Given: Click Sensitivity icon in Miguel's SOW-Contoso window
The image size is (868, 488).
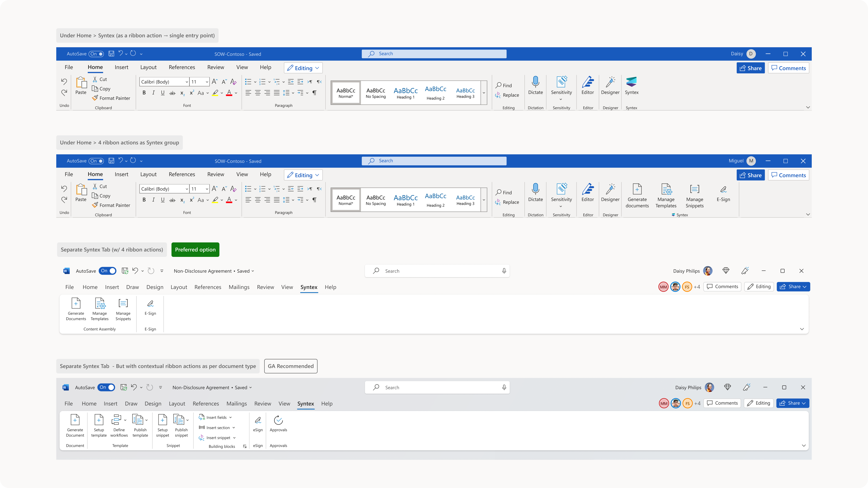Looking at the screenshot, I should [561, 189].
